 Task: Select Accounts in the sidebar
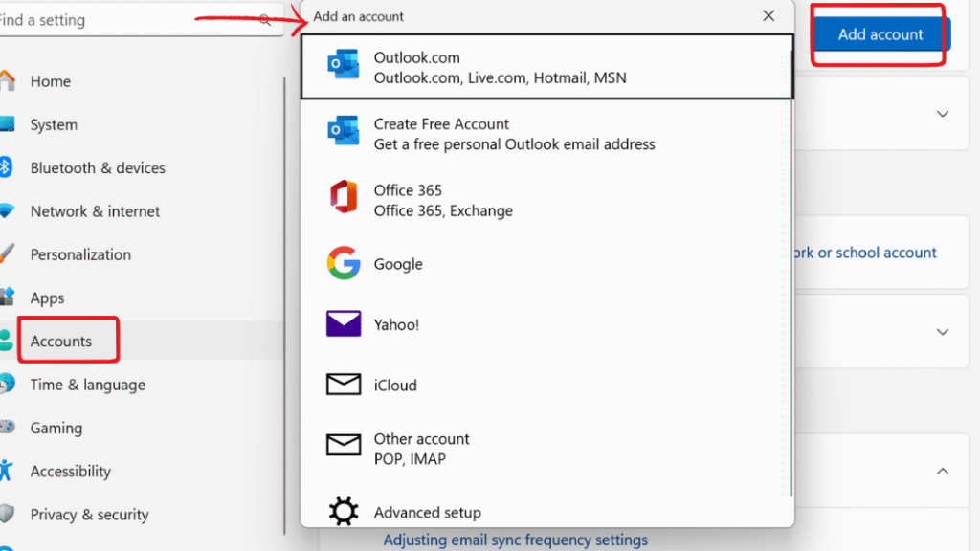[x=60, y=342]
